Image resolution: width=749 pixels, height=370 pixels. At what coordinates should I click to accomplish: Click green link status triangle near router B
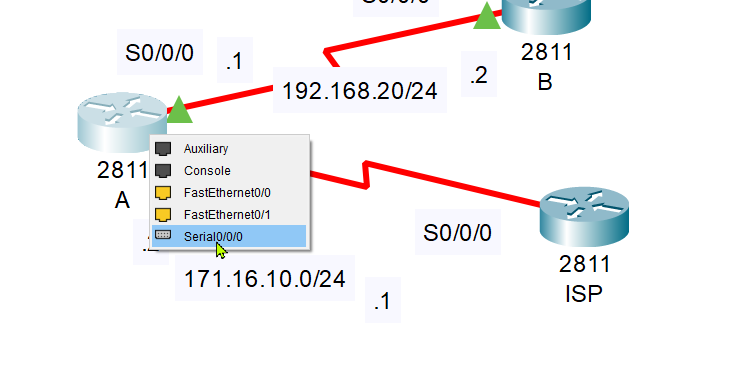point(487,15)
